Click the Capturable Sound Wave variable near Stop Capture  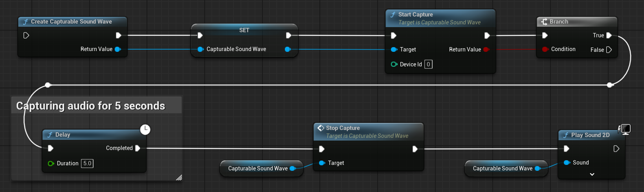tap(258, 168)
